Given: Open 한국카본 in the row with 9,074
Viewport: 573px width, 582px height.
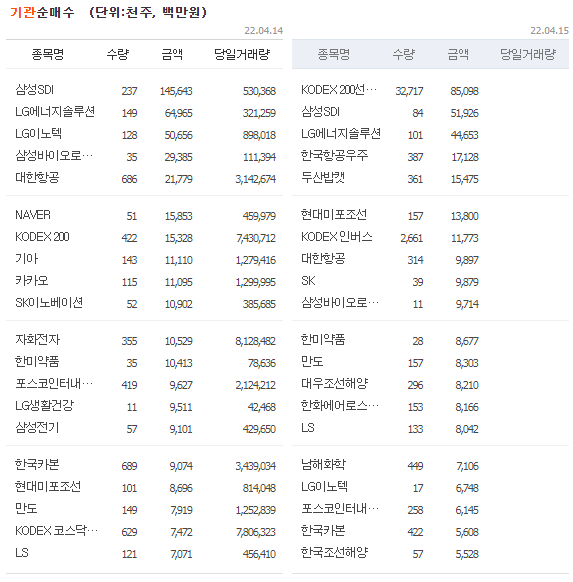Looking at the screenshot, I should [37, 465].
